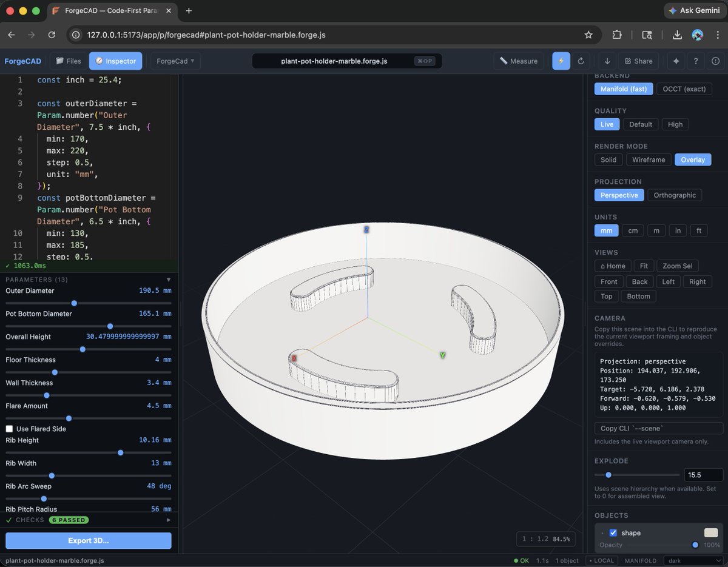The height and width of the screenshot is (567, 728).
Task: Click the Chrome downloads icon
Action: (x=678, y=35)
